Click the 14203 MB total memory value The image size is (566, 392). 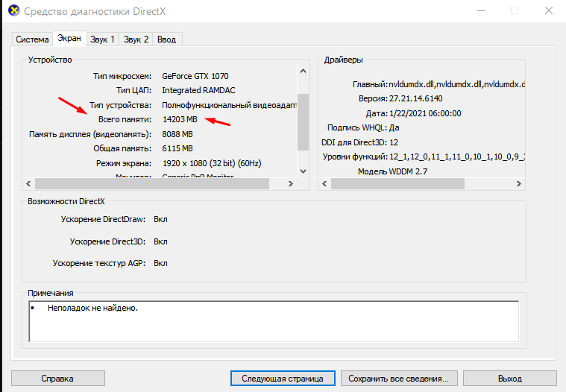(x=180, y=119)
